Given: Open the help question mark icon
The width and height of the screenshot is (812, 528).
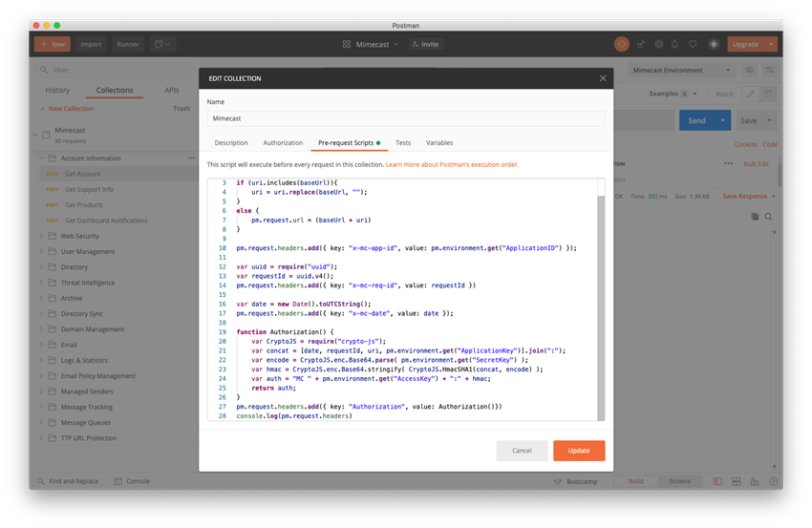Looking at the screenshot, I should click(x=773, y=481).
